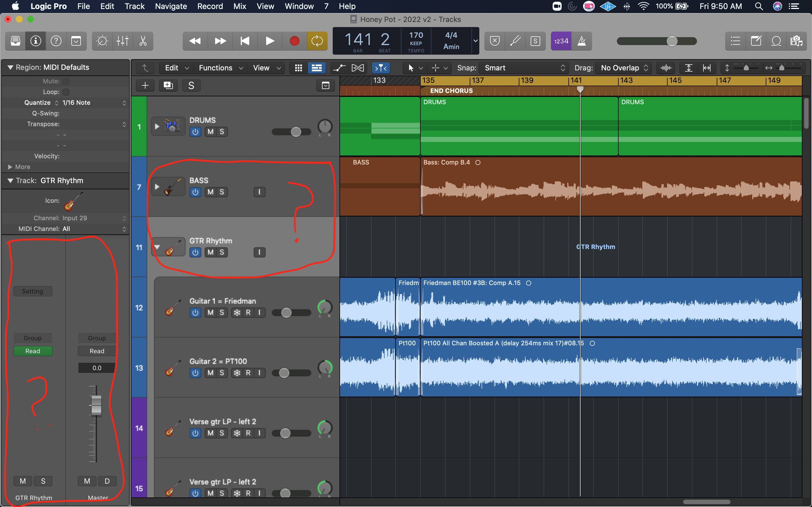Open the Mixer from the control bar
Viewport: 812px width, 507px height.
click(x=122, y=41)
